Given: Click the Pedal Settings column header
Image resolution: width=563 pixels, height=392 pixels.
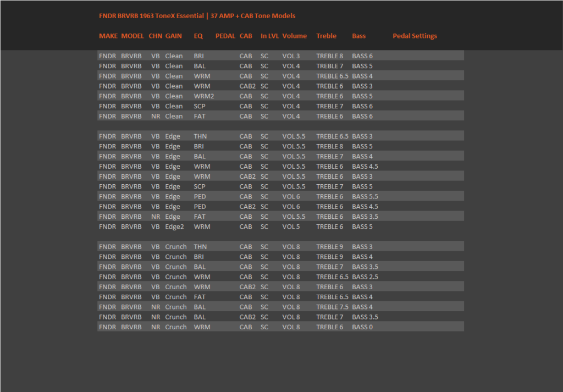Looking at the screenshot, I should click(415, 36).
